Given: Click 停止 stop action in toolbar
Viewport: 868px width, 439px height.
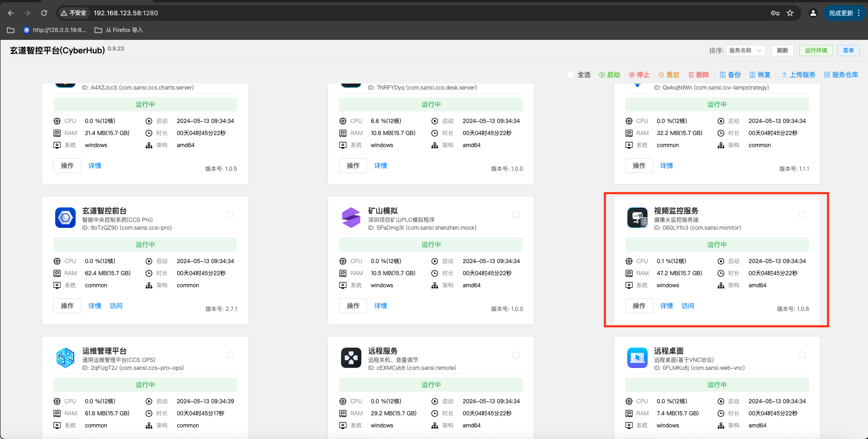Looking at the screenshot, I should coord(639,75).
